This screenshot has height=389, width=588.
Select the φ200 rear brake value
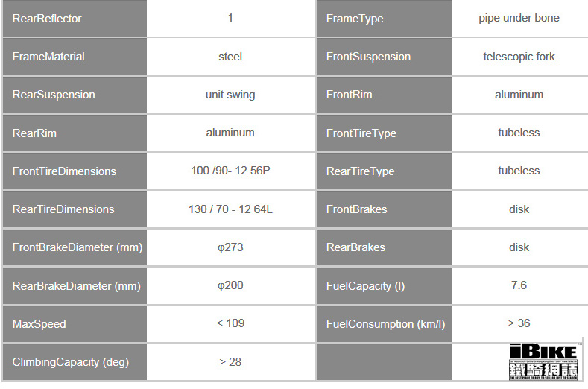tap(230, 285)
